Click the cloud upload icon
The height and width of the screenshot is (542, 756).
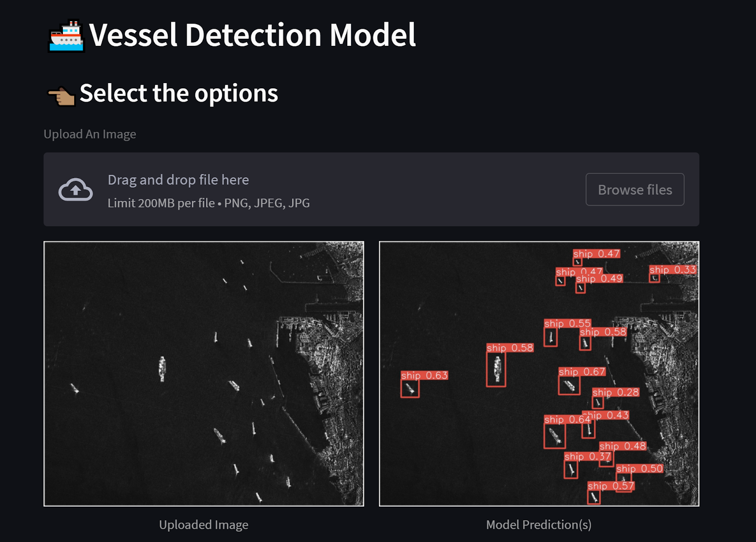coord(76,189)
